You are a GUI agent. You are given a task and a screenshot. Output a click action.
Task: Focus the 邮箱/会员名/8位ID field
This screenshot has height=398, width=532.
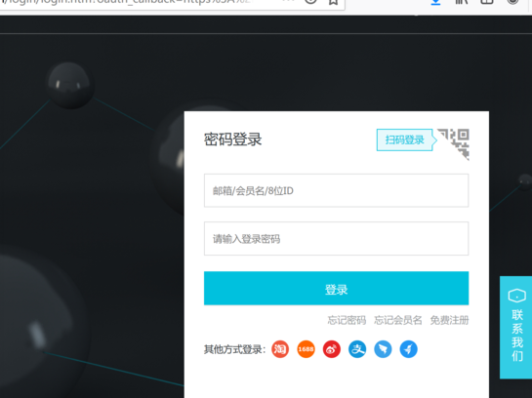click(x=336, y=190)
